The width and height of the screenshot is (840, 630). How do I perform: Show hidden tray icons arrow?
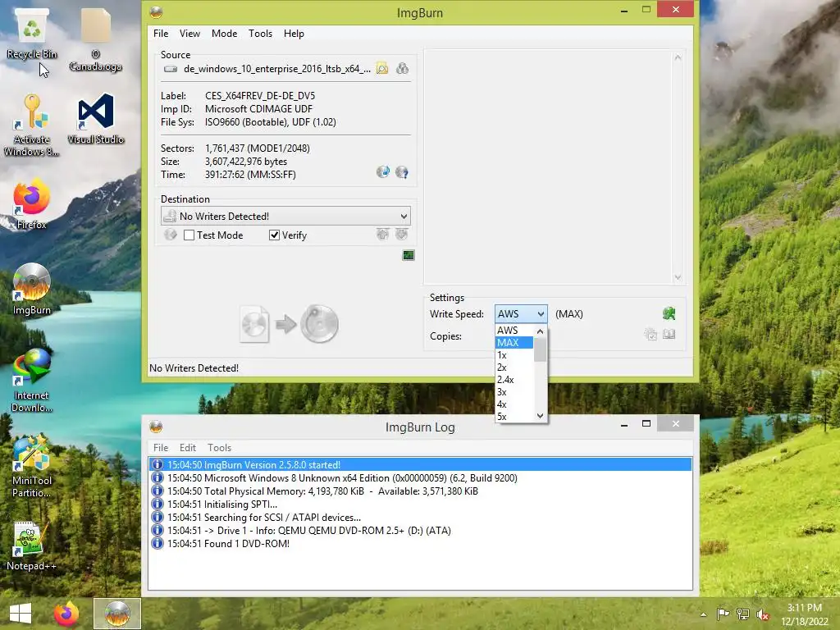pyautogui.click(x=703, y=614)
